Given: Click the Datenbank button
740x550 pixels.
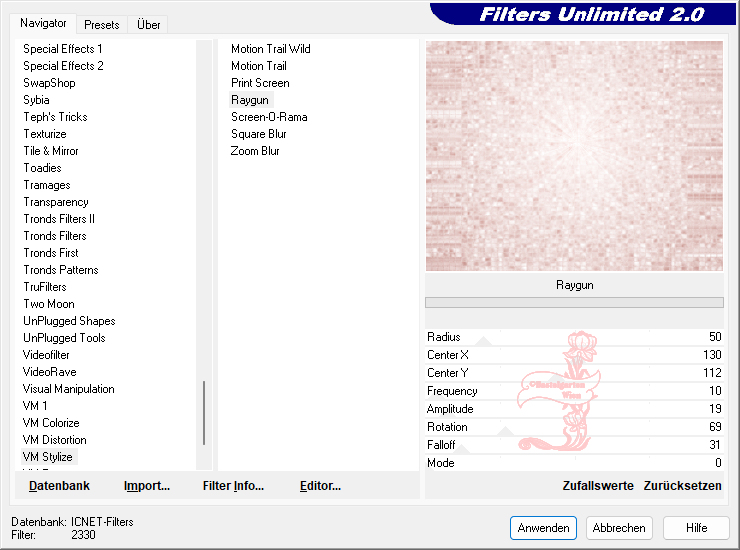Looking at the screenshot, I should (59, 486).
